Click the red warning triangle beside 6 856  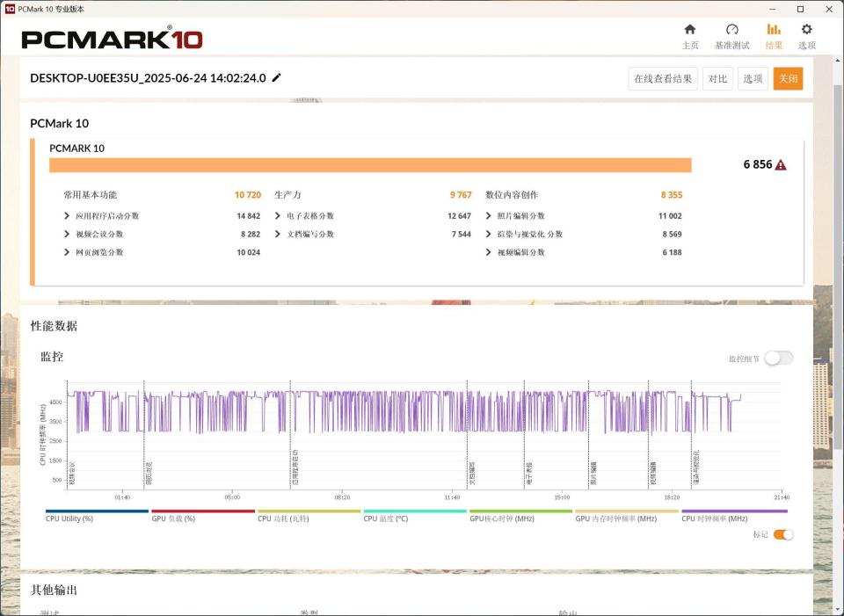[781, 165]
